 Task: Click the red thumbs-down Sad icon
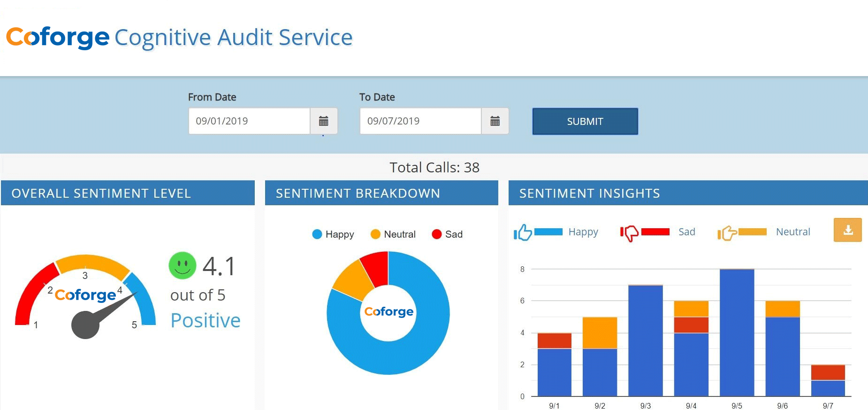[629, 232]
